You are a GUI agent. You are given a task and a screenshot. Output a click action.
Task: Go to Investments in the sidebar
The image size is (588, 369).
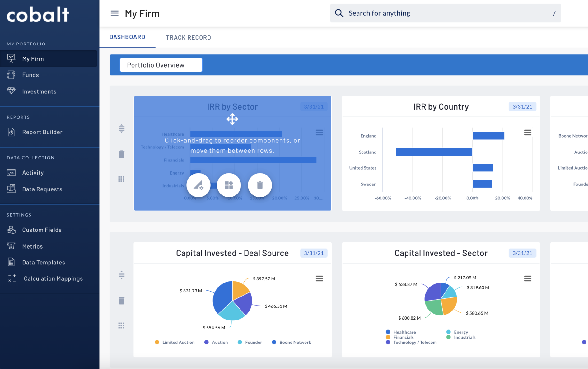[39, 91]
